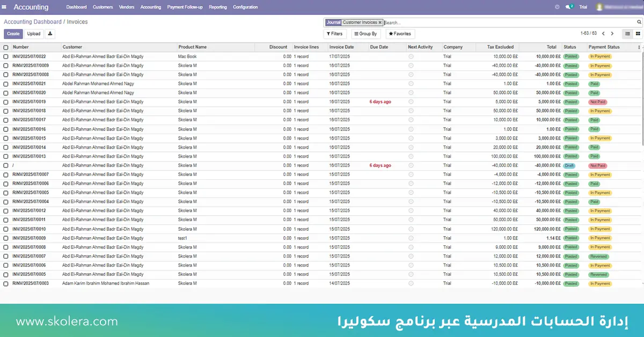Go to previous page of invoices
This screenshot has width=644, height=337.
tap(603, 34)
